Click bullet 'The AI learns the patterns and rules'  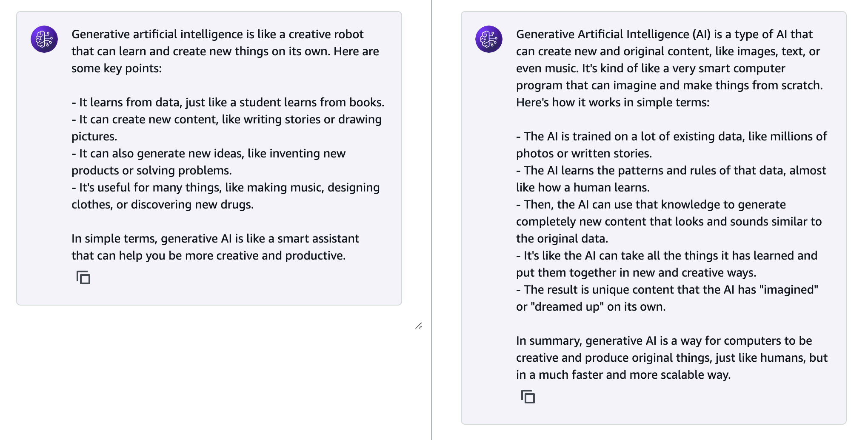671,179
